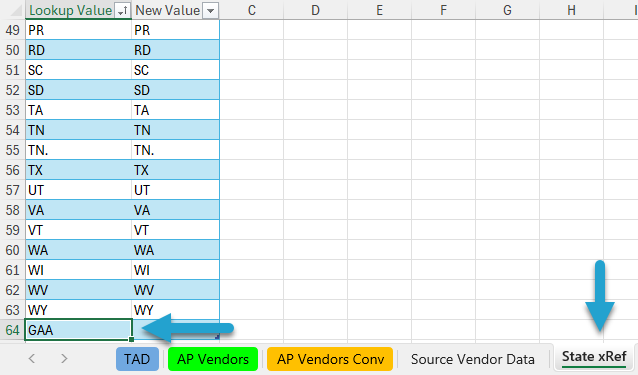Open the Lookup Value filter dropdown

(122, 11)
